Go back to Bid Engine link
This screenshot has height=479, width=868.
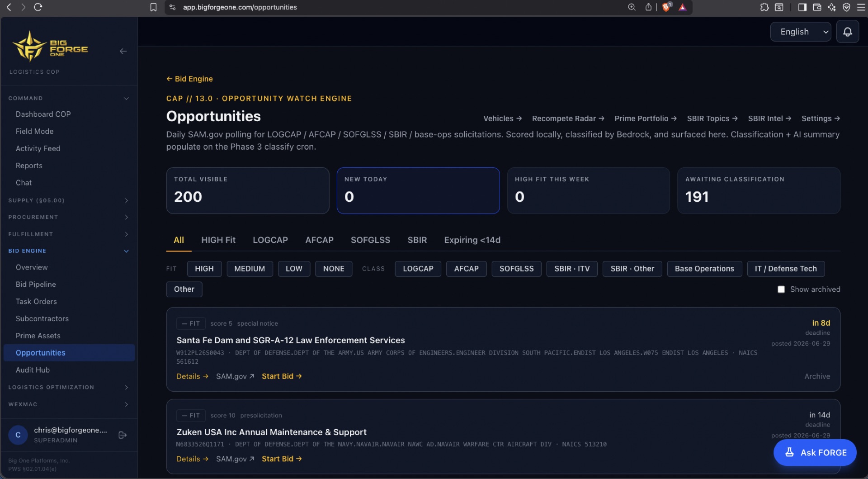coord(189,79)
